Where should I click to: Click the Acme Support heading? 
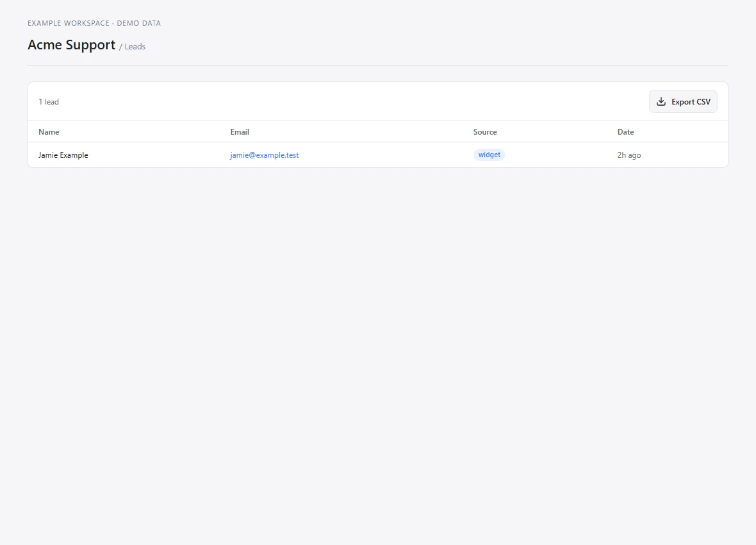coord(71,45)
